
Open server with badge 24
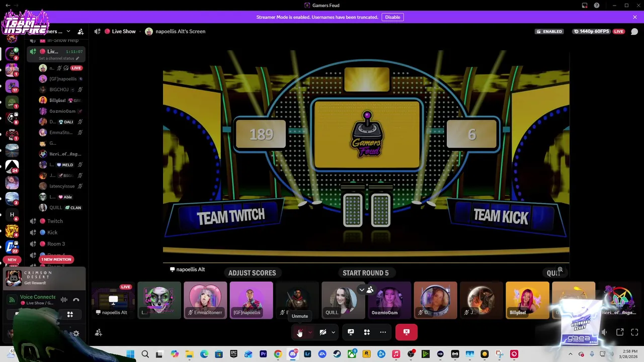click(12, 165)
